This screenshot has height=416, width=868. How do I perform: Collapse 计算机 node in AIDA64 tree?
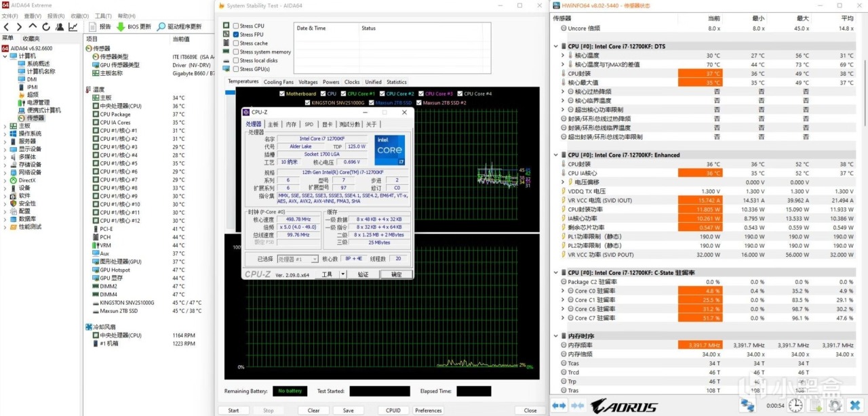point(5,56)
